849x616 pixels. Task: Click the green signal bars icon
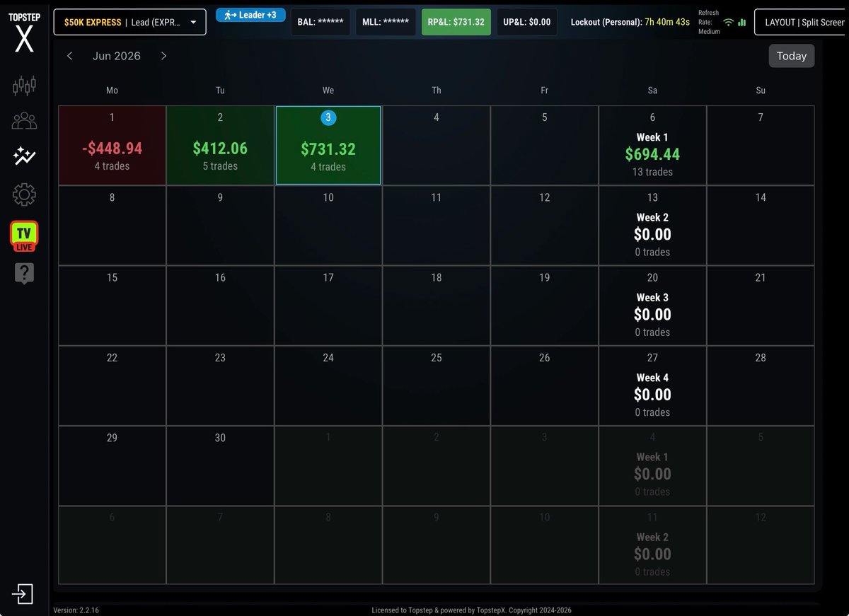click(741, 22)
